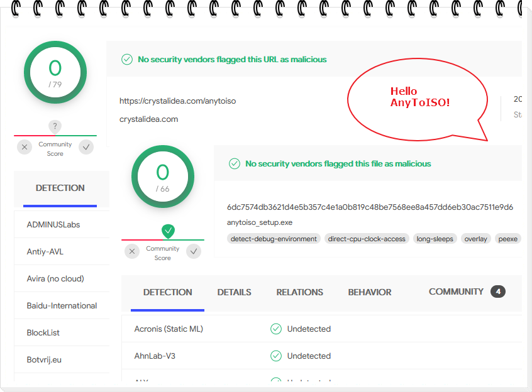Click the X vote toggle under file Community Score
The image size is (532, 392).
click(132, 251)
